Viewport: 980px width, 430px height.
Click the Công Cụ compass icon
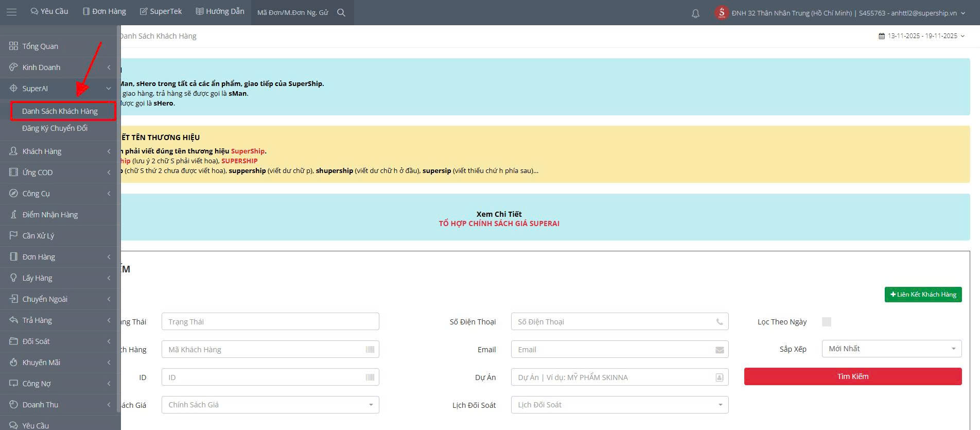pyautogui.click(x=13, y=194)
